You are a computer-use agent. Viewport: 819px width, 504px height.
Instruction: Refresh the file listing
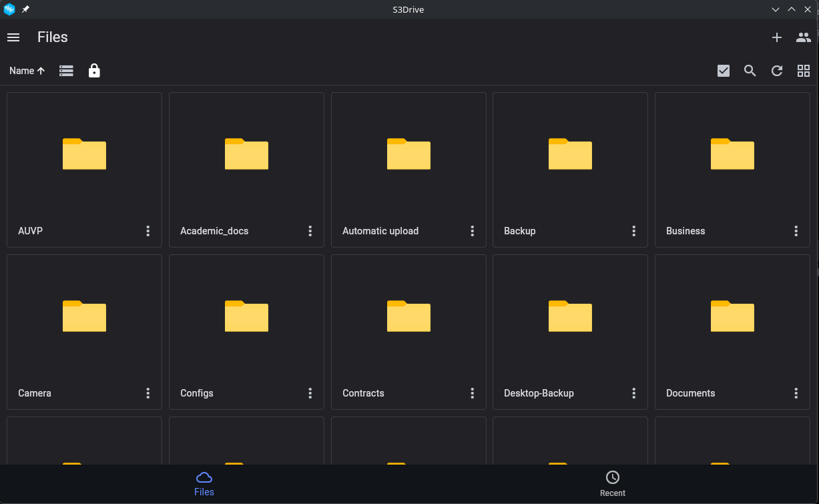(777, 71)
